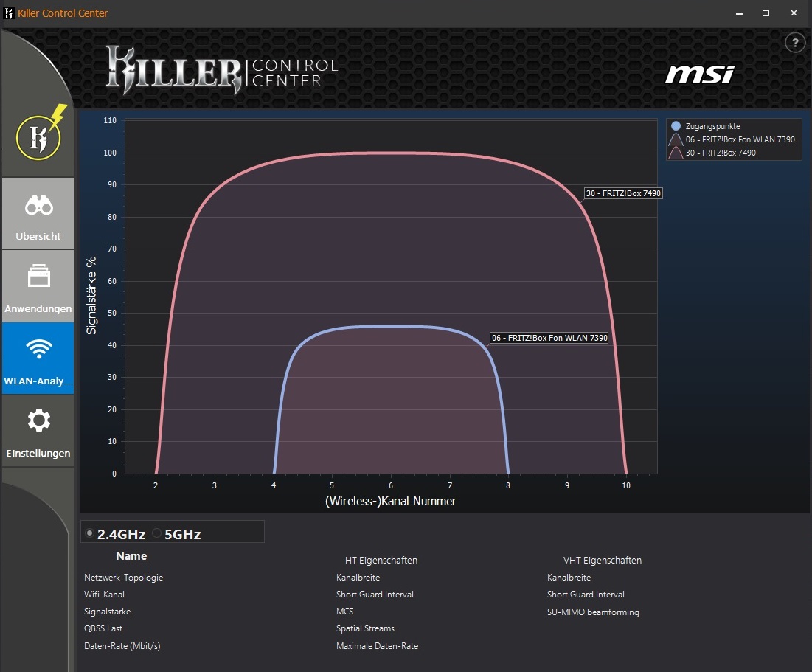Click the Kanalbreite label under VHT Eigenschaften
The width and height of the screenshot is (812, 672).
(569, 577)
